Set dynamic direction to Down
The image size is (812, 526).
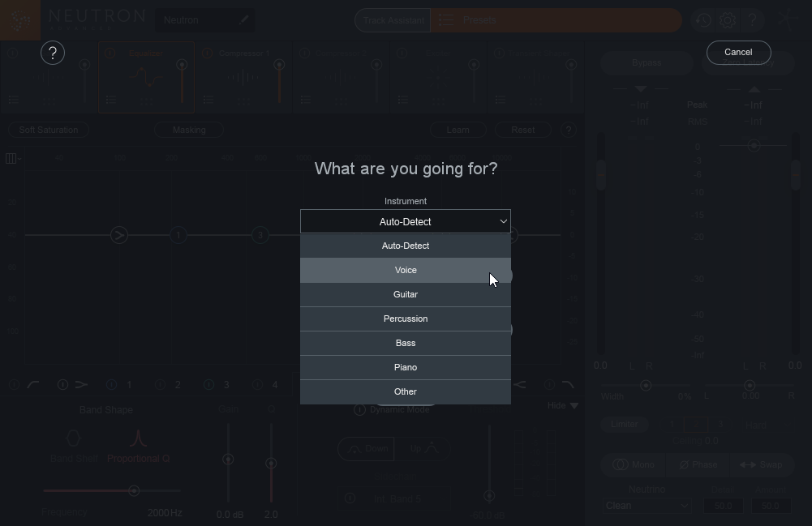366,448
